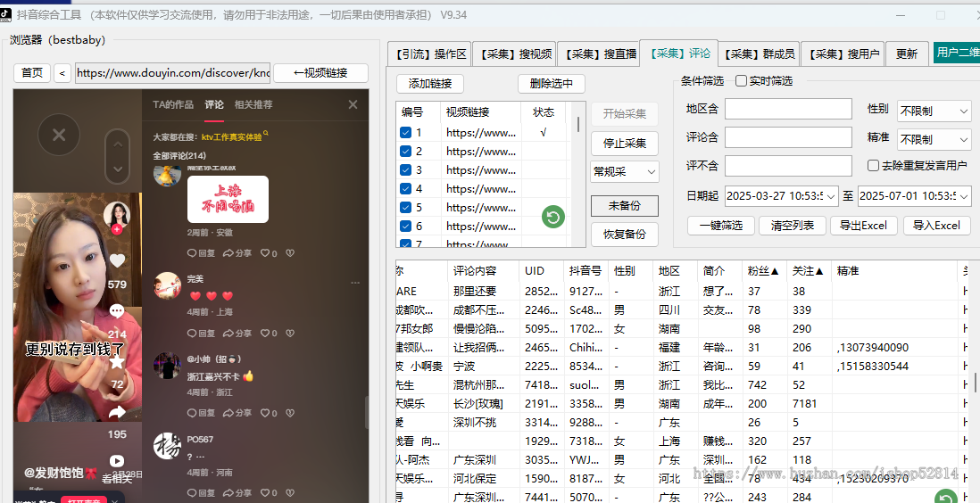Close the comments panel with X
980x503 pixels.
(x=353, y=104)
